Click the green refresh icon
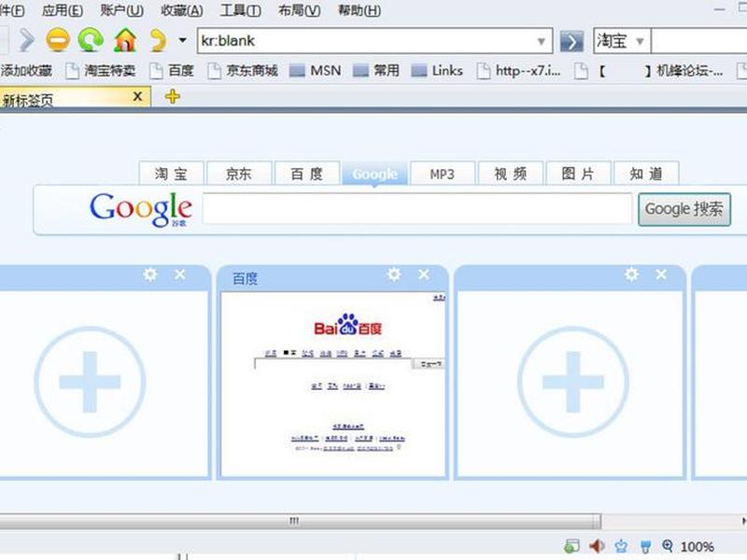 (x=91, y=40)
